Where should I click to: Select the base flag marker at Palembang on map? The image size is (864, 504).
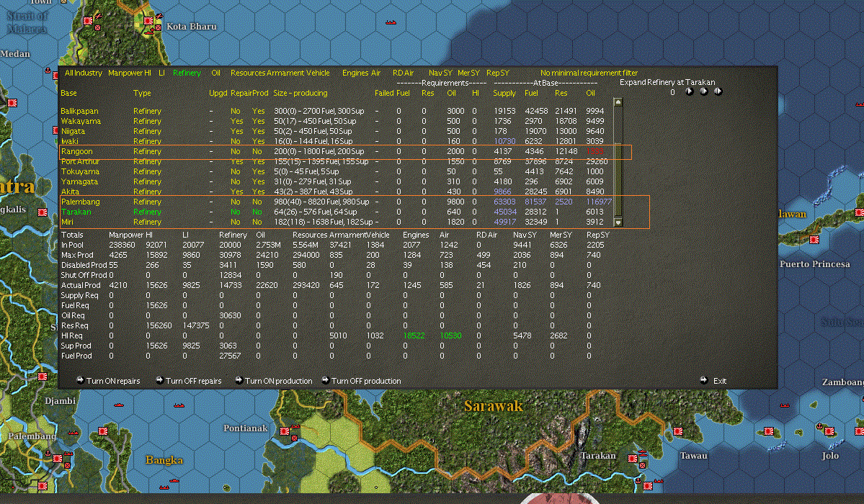click(58, 459)
